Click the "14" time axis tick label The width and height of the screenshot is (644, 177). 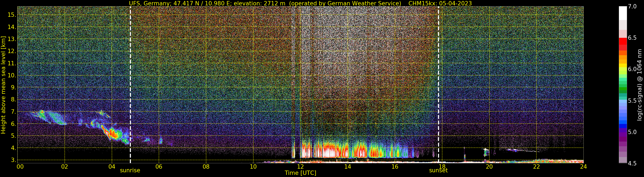(347, 167)
